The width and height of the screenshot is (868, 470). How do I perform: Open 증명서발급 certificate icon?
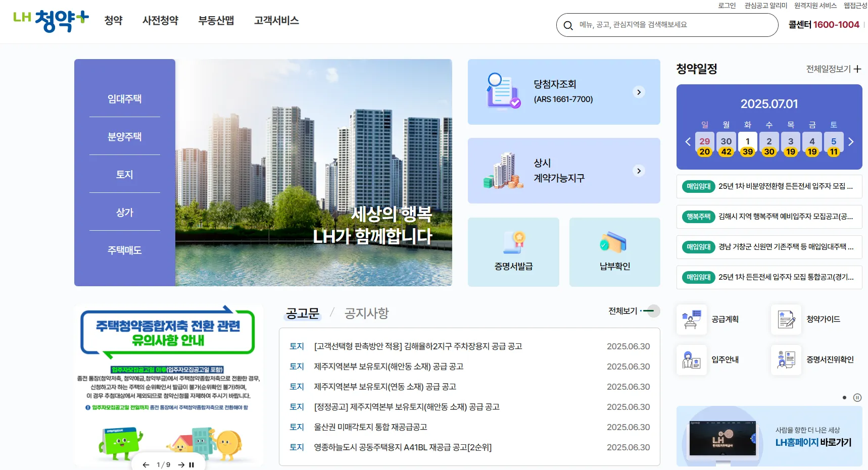click(x=514, y=242)
